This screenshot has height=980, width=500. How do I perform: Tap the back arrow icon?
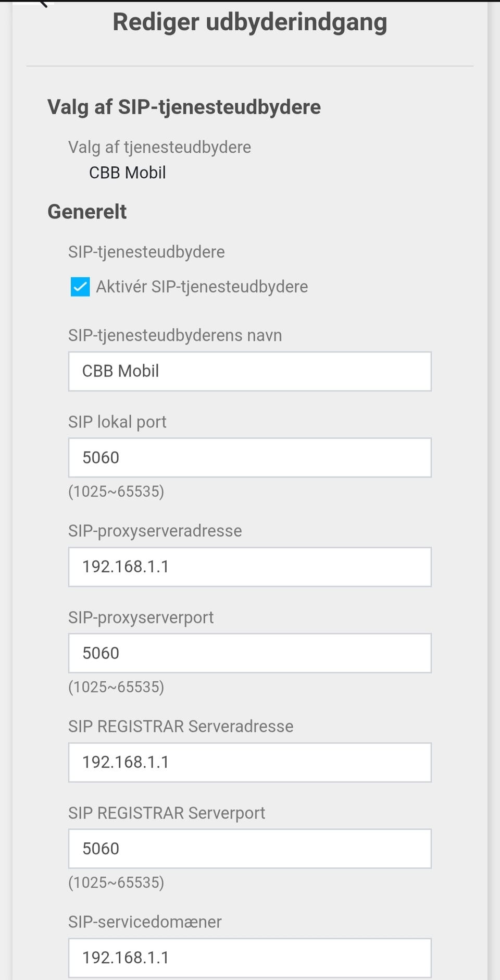click(x=43, y=3)
